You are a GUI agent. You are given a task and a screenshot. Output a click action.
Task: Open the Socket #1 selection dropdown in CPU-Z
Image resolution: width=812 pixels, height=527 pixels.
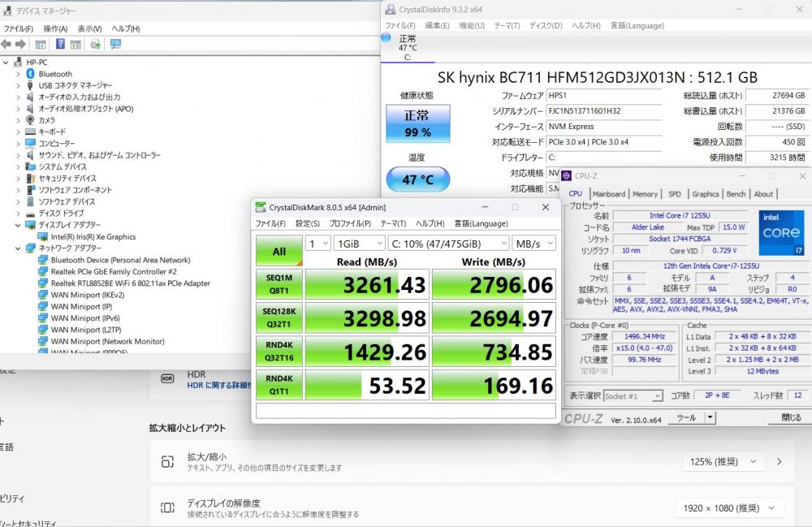point(633,396)
